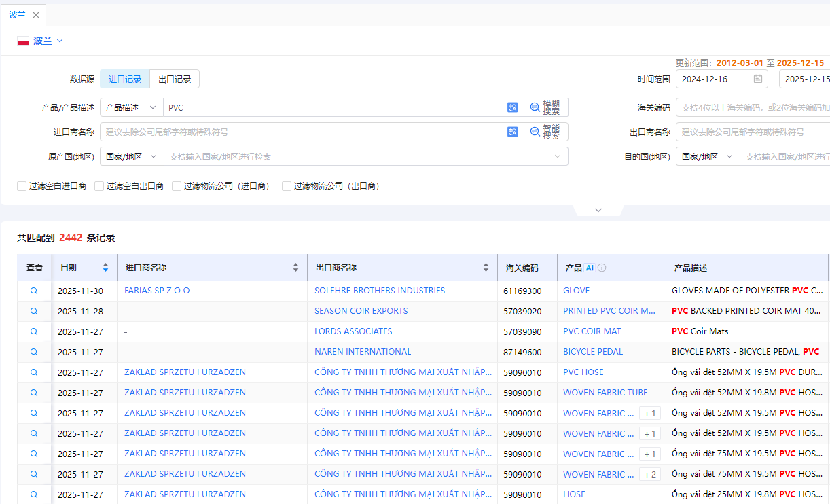The height and width of the screenshot is (504, 830).
Task: Click the 智能搜索 magnifier icon
Action: (x=535, y=131)
